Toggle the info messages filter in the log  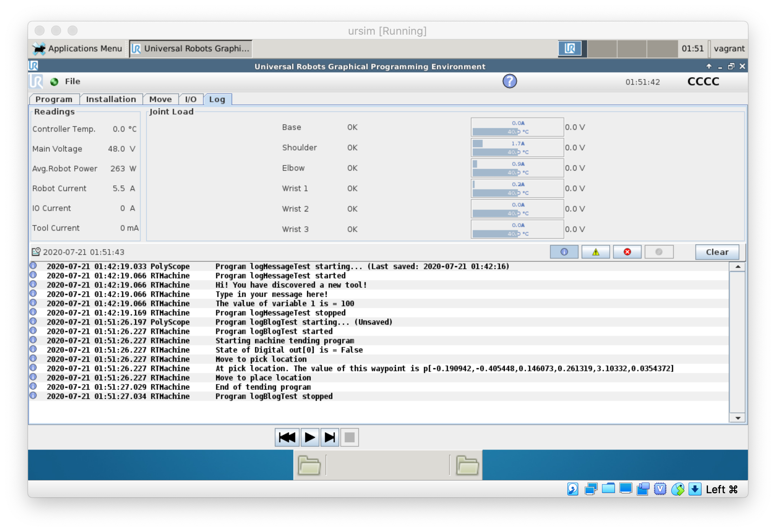coord(564,252)
